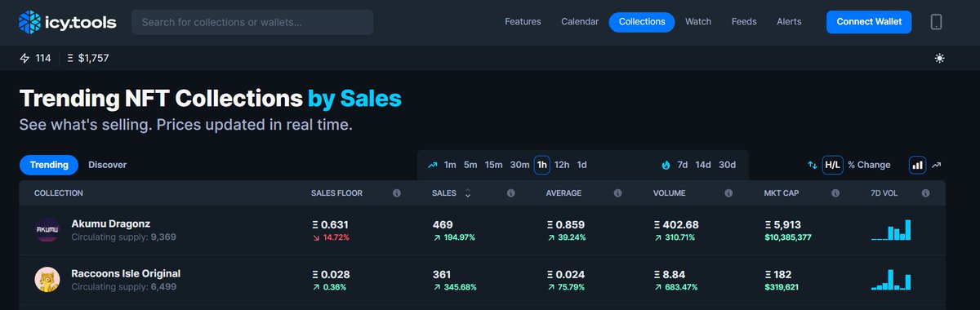Viewport: 980px width, 310px height.
Task: Select the 12h timeframe
Action: tap(562, 165)
